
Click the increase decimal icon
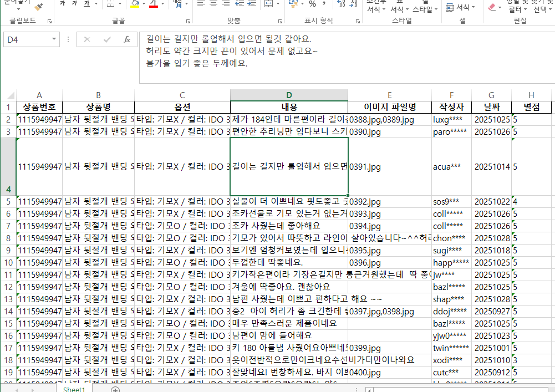click(342, 4)
